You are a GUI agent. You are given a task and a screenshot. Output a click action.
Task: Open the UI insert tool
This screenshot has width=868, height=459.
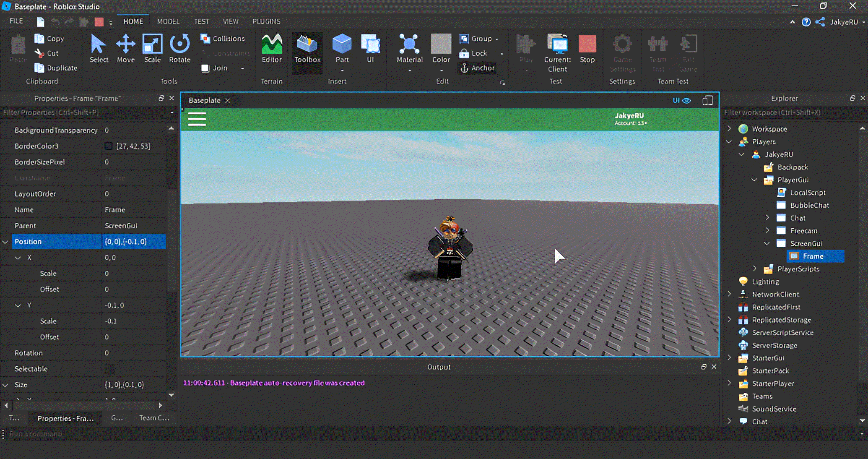pos(370,49)
